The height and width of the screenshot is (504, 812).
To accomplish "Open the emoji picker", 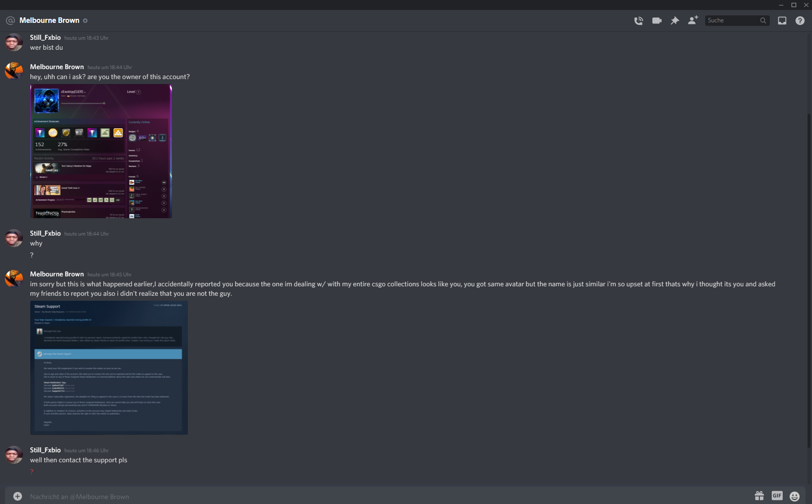I will pos(795,496).
